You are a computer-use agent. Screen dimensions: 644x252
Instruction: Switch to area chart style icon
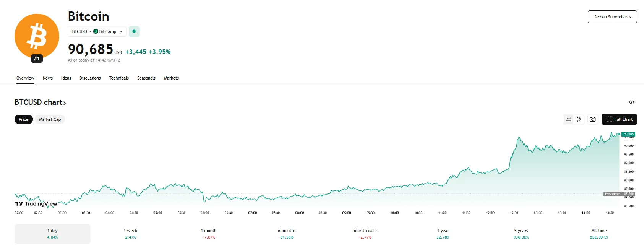pos(569,119)
